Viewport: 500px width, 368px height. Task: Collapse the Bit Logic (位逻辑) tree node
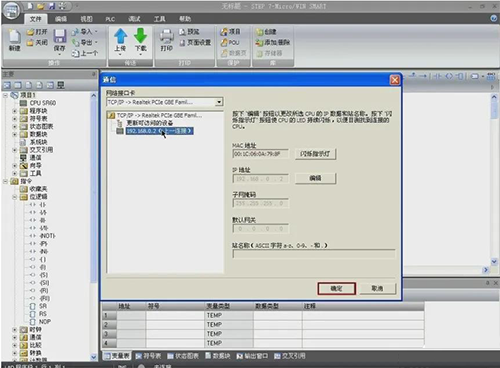click(x=14, y=197)
